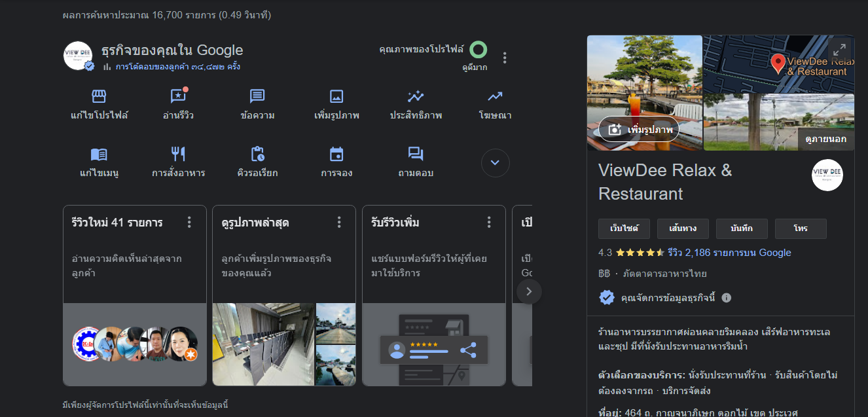Click the เส้นทาง (directions) button
The image size is (868, 417).
pos(683,229)
